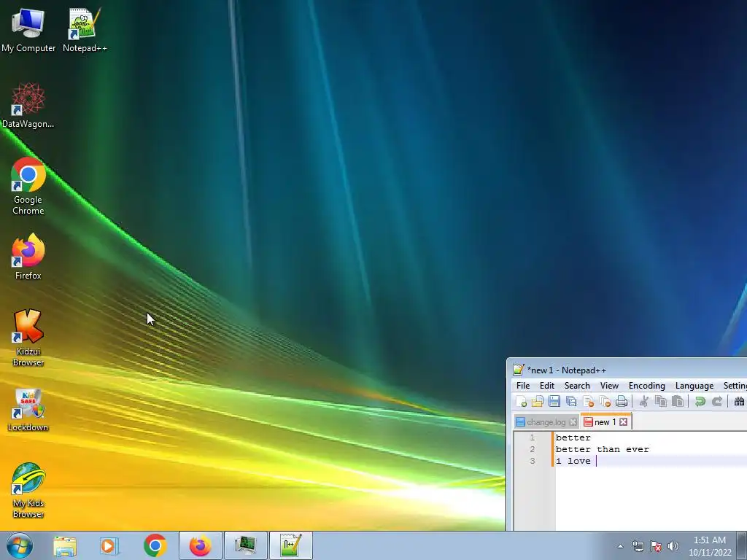This screenshot has height=560, width=747.
Task: Click the Notepad++ title bar text
Action: [x=566, y=370]
